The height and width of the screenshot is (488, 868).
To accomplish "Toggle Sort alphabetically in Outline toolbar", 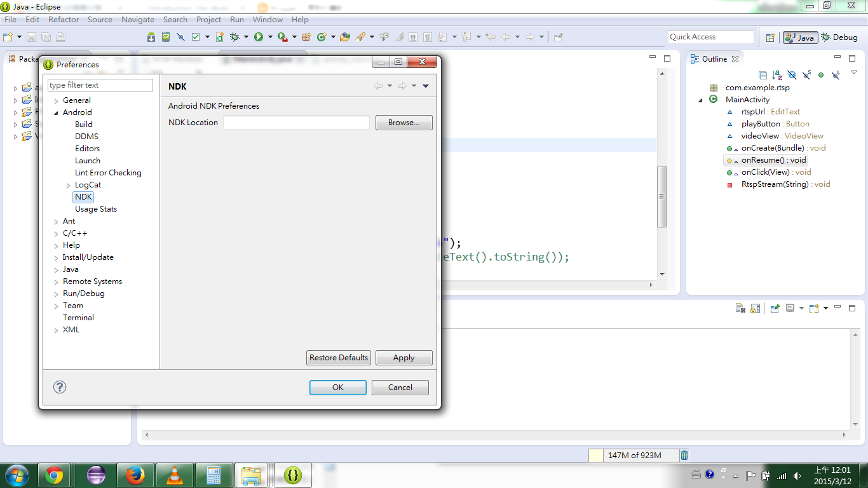I will [777, 75].
